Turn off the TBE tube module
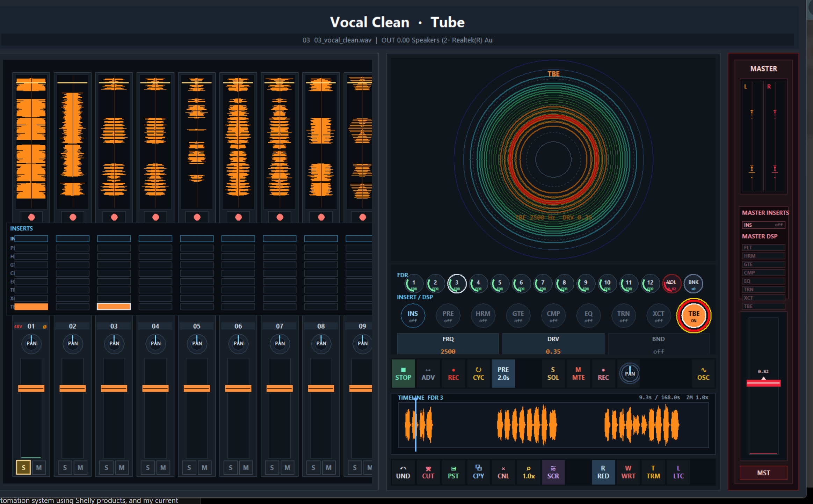The width and height of the screenshot is (813, 504). tap(694, 316)
